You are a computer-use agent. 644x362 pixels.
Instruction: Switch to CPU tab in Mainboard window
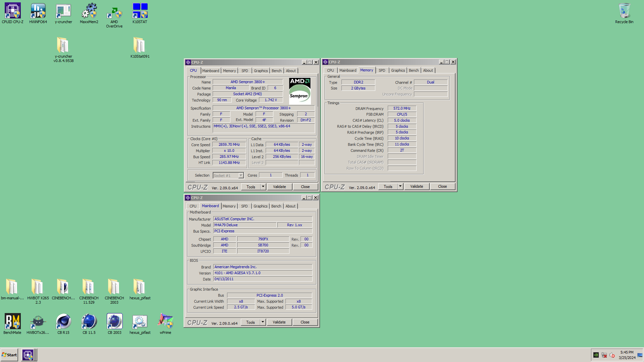(x=193, y=206)
